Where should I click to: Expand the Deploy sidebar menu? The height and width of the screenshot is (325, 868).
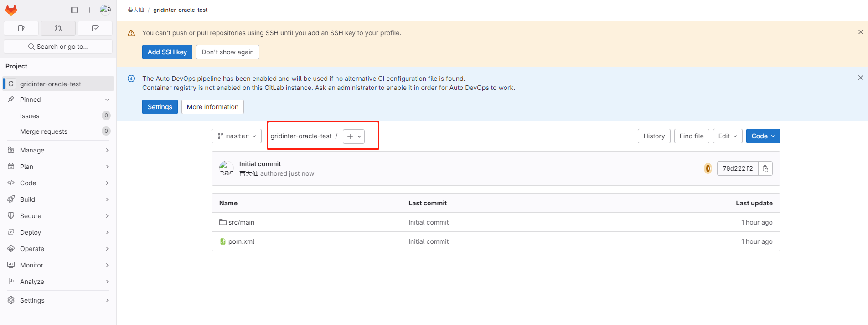coord(58,232)
